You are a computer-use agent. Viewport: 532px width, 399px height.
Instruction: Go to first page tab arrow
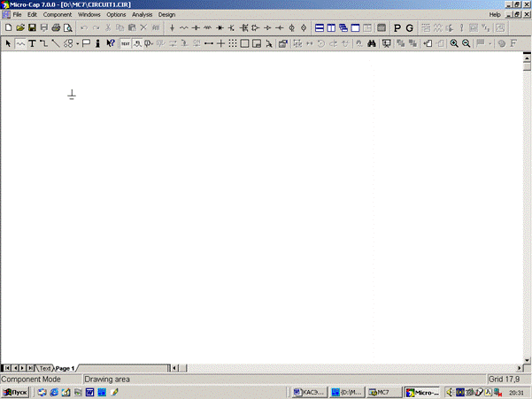[7, 368]
